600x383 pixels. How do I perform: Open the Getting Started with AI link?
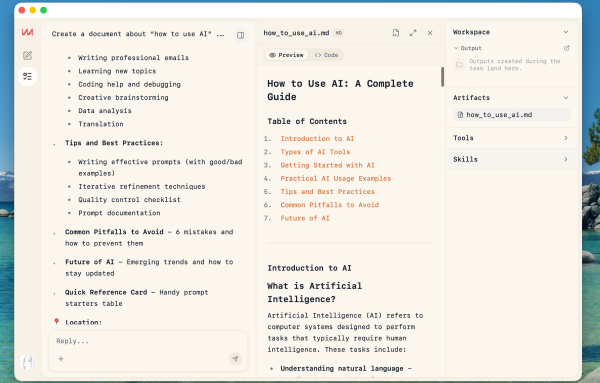click(x=328, y=165)
